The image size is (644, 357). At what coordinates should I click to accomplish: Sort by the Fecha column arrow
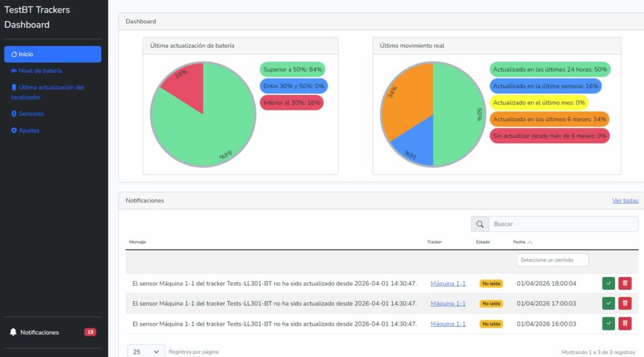coord(530,242)
